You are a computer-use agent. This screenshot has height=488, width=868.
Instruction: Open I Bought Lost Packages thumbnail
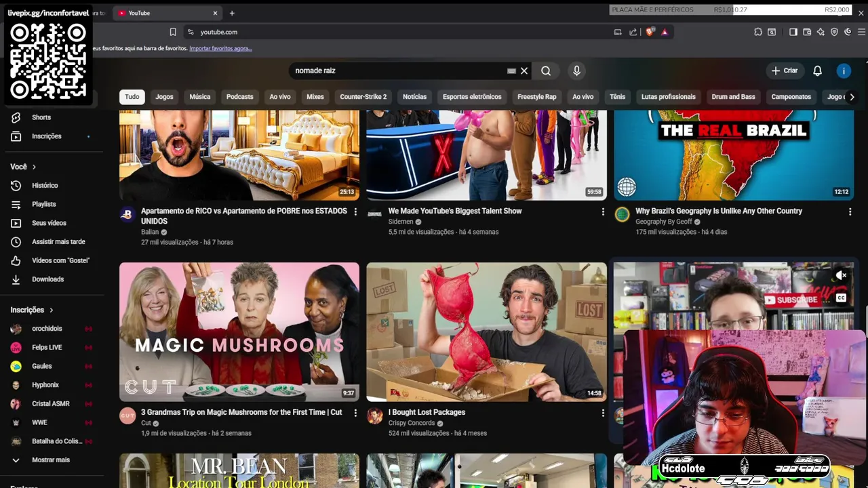tap(487, 332)
